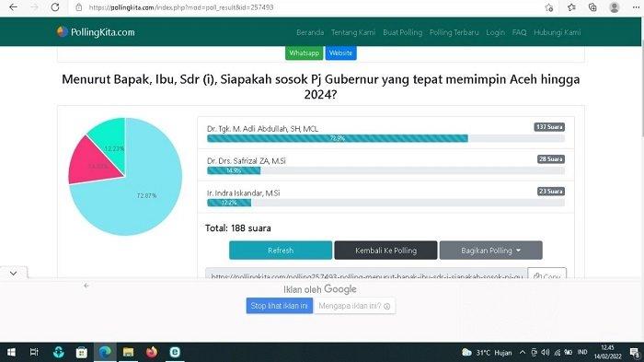Screen dimensions: 644x362
Task: Expand the Bagikan Polling dropdown
Action: [490, 251]
